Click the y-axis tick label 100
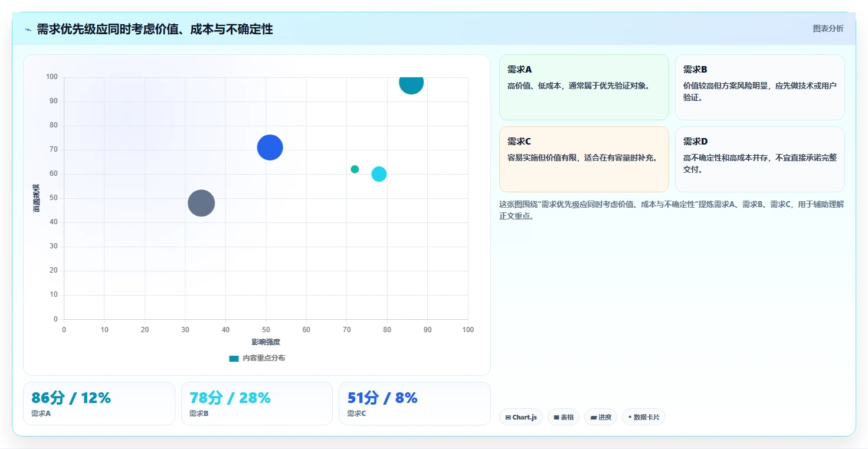The image size is (868, 449). [x=51, y=77]
